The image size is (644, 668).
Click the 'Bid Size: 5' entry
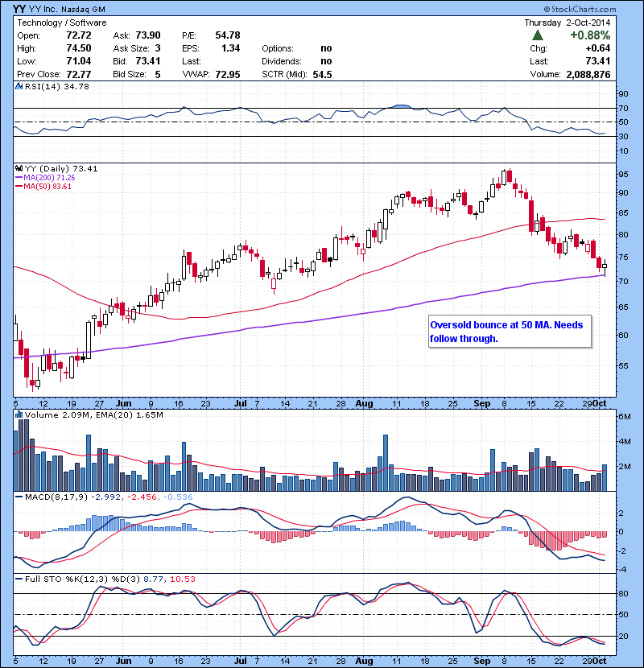point(137,74)
